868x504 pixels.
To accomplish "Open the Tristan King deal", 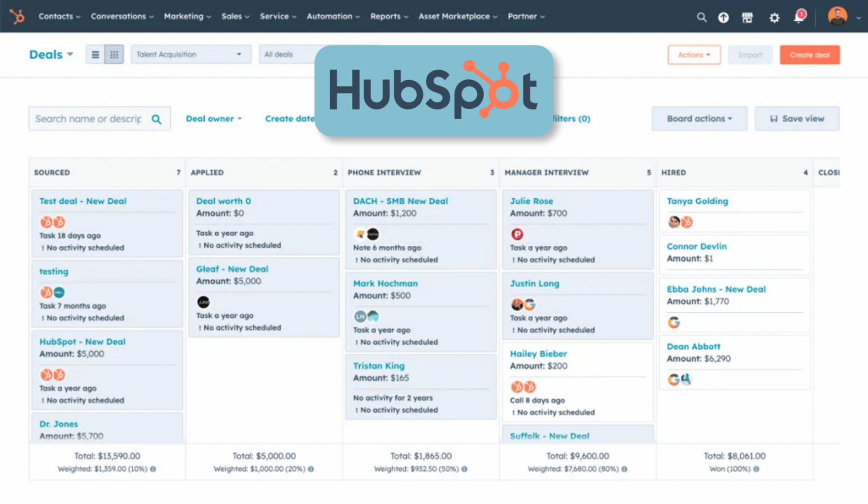I will [379, 366].
